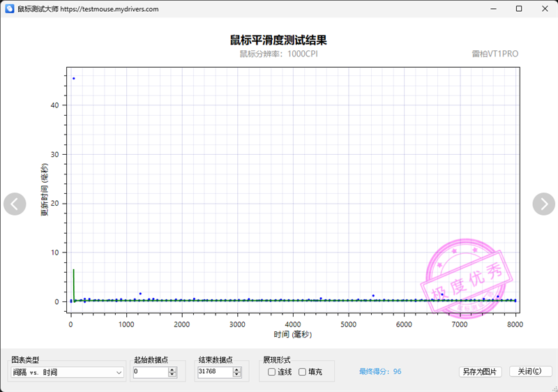Go to next chart with right arrow
Screen dimensions: 558x392
[x=543, y=204]
